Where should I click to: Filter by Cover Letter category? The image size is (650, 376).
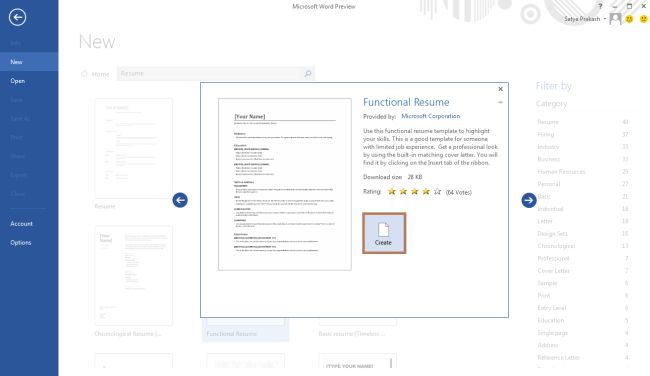(x=582, y=271)
